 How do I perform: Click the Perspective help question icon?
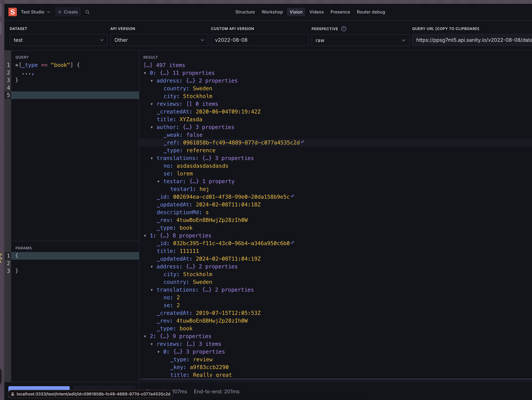344,29
